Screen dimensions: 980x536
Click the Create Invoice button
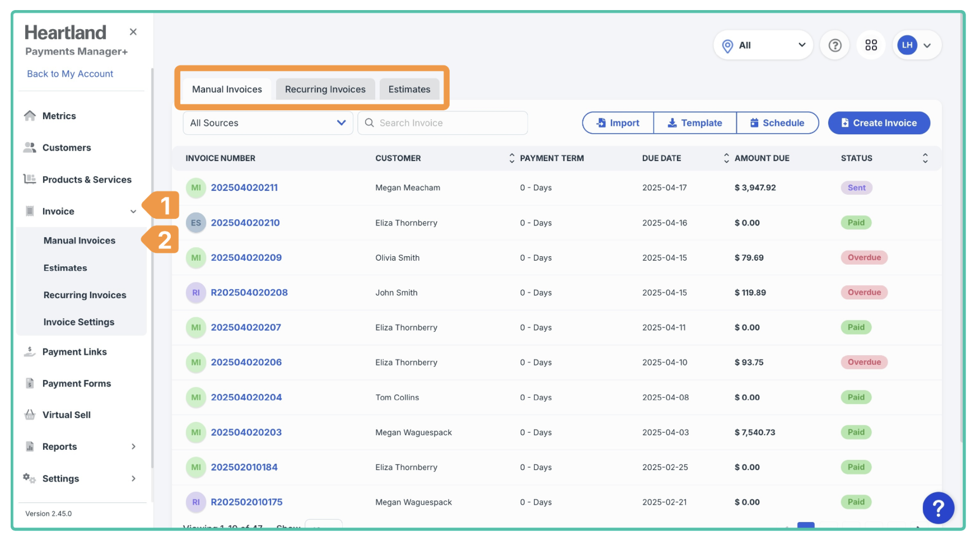pos(879,123)
